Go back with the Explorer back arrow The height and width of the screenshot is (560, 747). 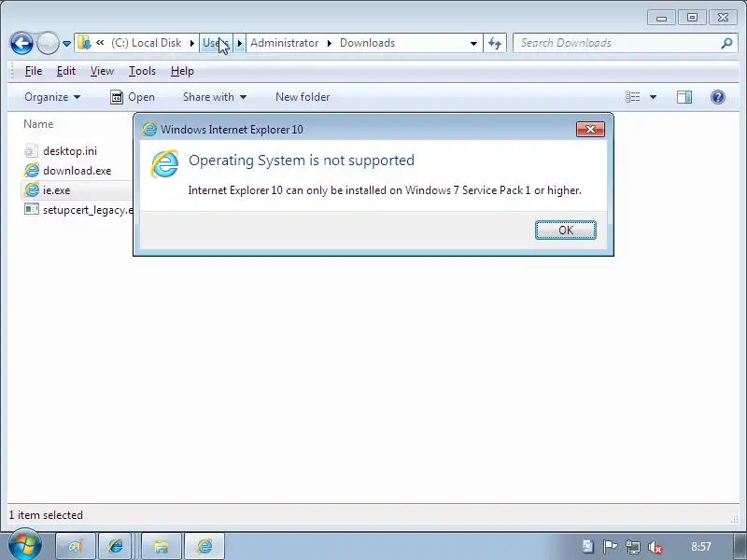21,43
